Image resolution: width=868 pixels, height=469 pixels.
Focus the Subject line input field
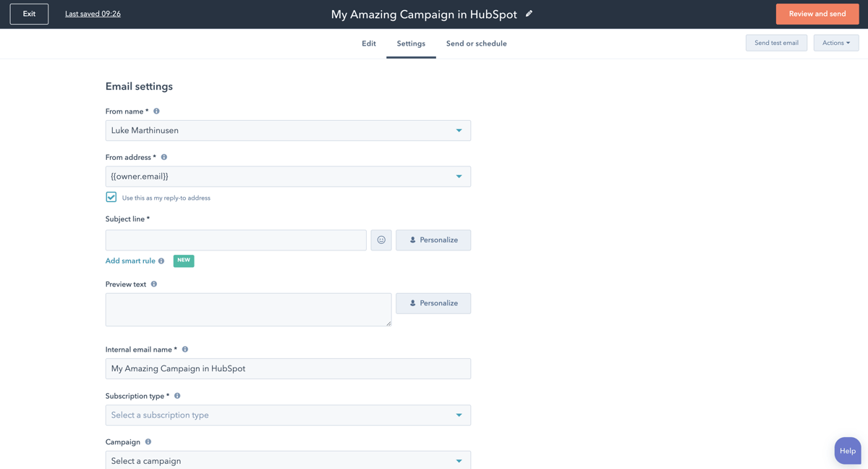236,240
